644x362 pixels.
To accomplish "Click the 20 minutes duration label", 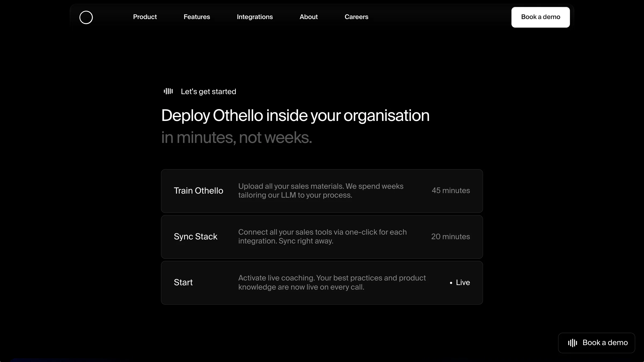I will tap(450, 237).
